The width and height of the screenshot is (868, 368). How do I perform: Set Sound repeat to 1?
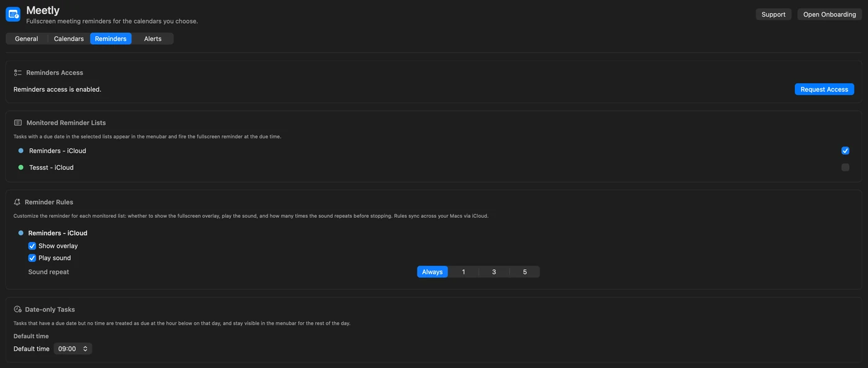click(x=463, y=272)
